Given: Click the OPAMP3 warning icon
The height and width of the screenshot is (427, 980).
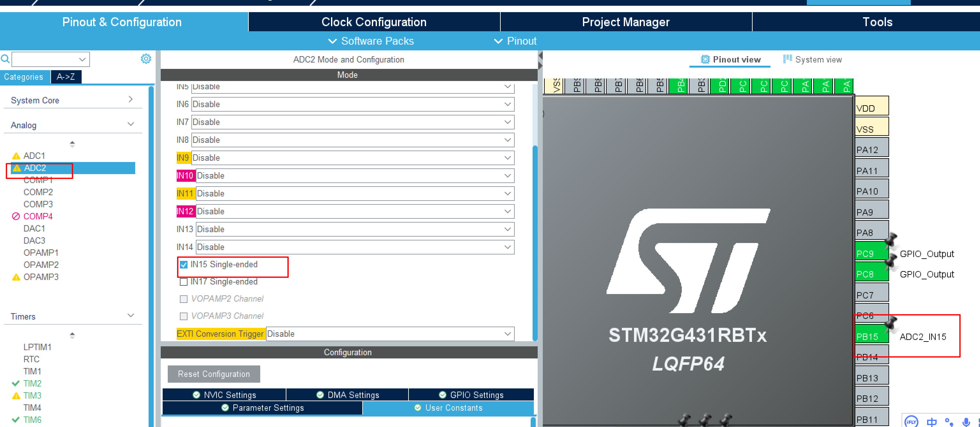Looking at the screenshot, I should (x=16, y=277).
